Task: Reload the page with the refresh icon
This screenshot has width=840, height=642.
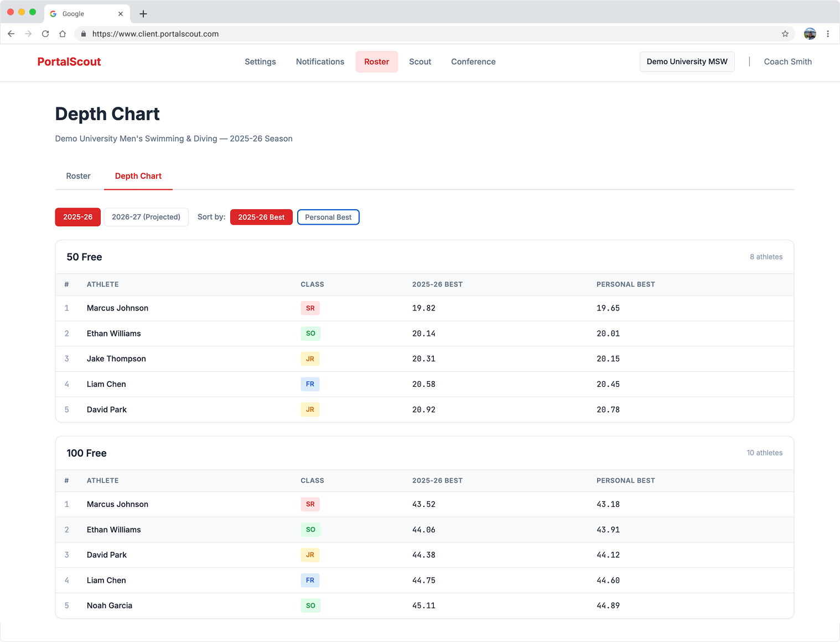Action: (x=45, y=34)
